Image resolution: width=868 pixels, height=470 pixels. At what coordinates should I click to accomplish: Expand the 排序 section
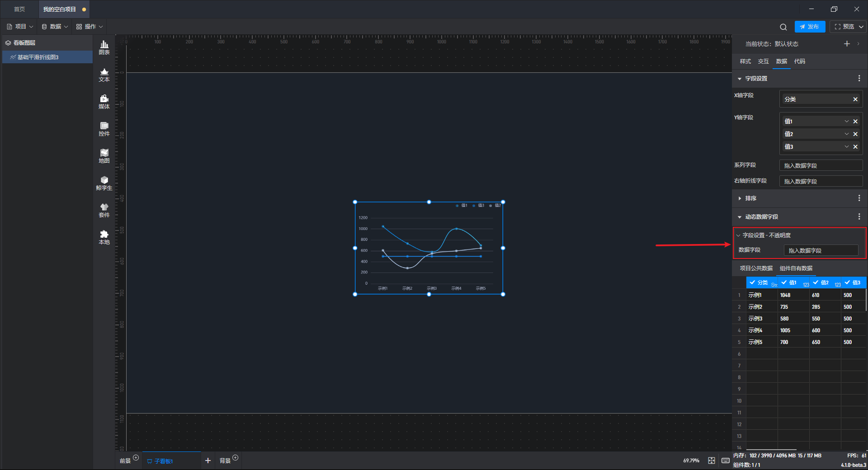pyautogui.click(x=740, y=198)
